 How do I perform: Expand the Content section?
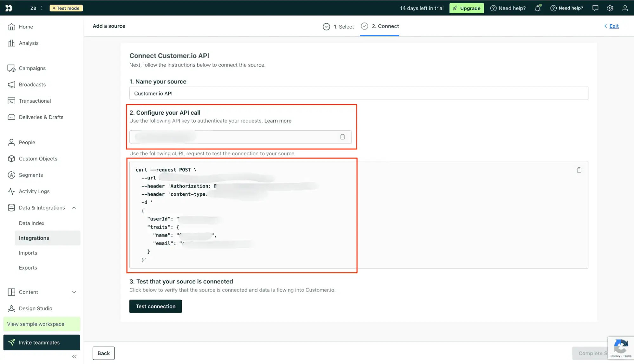click(74, 292)
